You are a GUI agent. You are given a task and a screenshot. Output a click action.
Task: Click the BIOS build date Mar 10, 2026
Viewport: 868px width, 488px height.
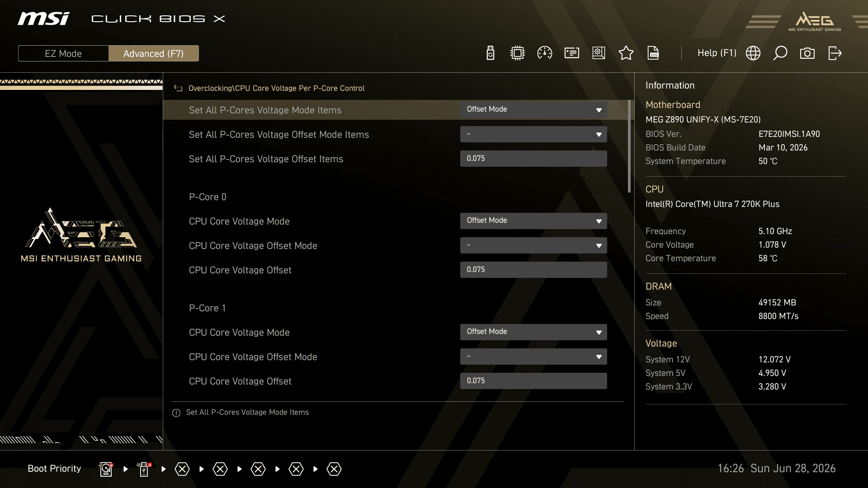point(783,148)
